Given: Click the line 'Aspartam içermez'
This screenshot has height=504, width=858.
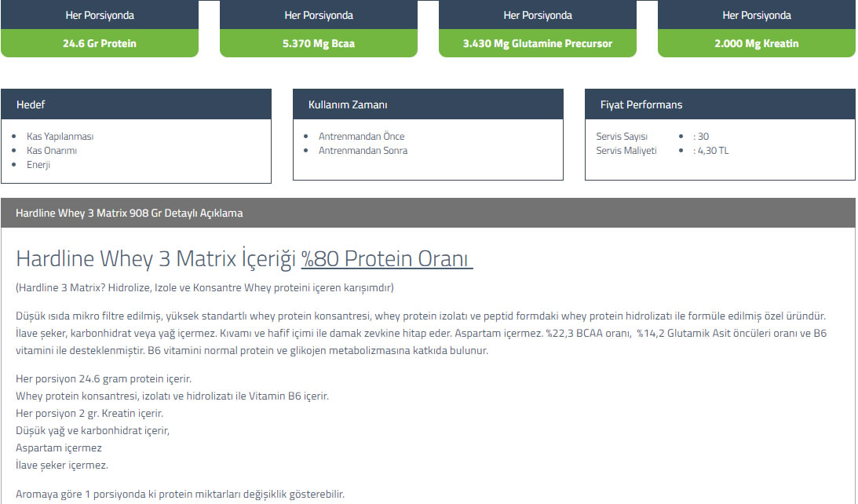Looking at the screenshot, I should [x=59, y=447].
